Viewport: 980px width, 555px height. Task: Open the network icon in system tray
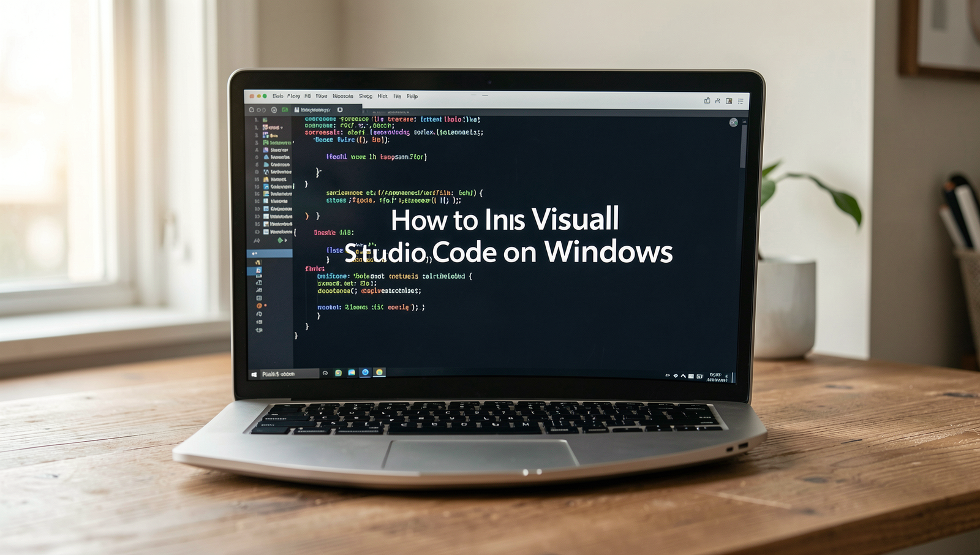[x=676, y=376]
